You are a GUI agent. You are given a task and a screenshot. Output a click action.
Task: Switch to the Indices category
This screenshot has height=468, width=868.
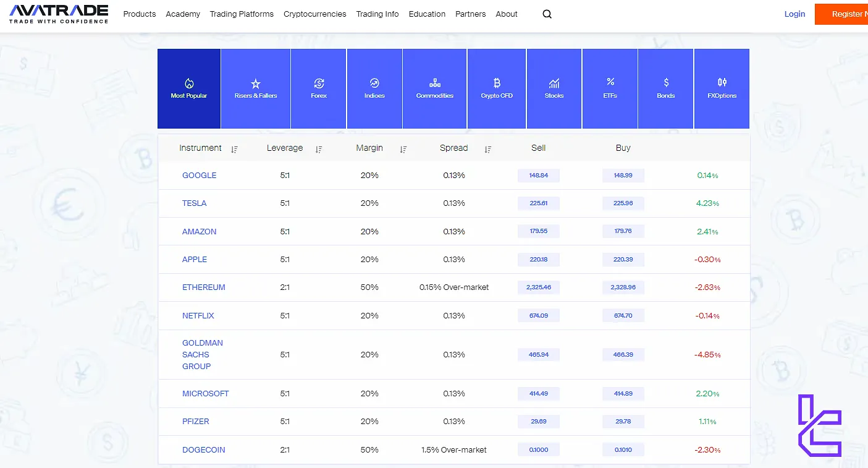coord(374,88)
